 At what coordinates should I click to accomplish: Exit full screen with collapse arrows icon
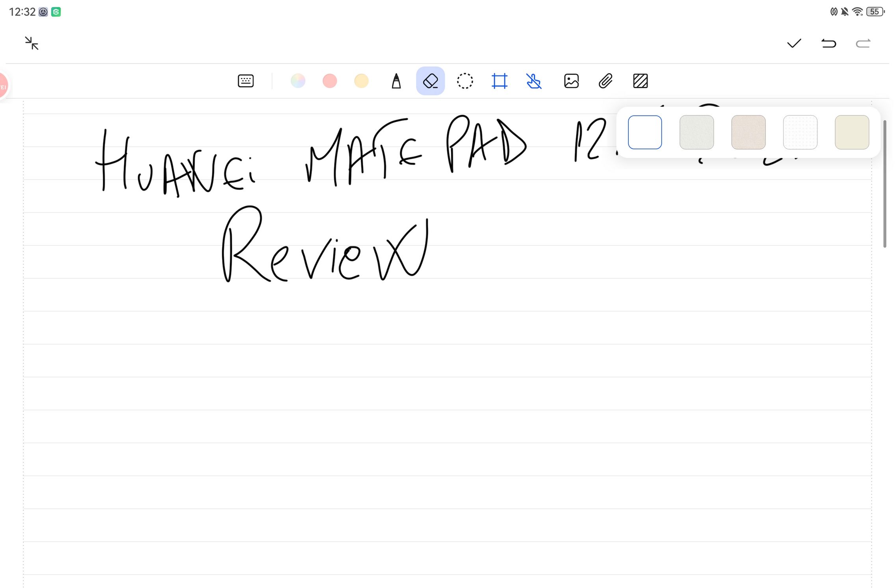[32, 43]
